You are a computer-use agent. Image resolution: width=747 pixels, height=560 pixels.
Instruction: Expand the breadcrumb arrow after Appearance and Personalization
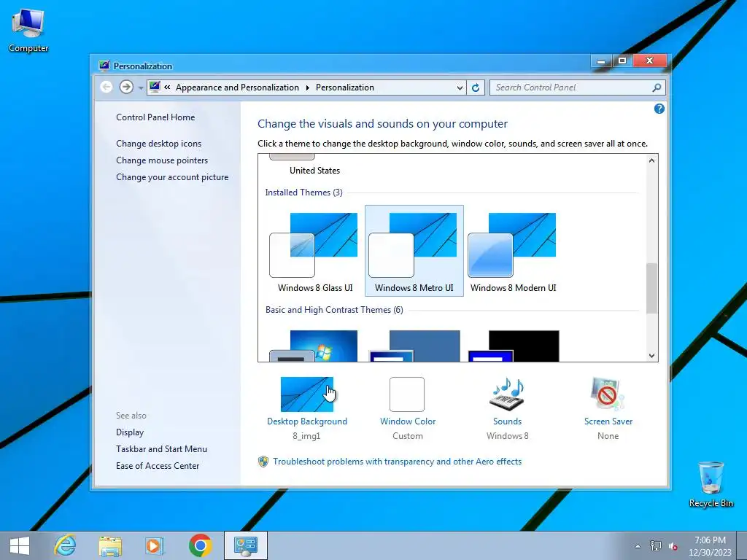[307, 87]
